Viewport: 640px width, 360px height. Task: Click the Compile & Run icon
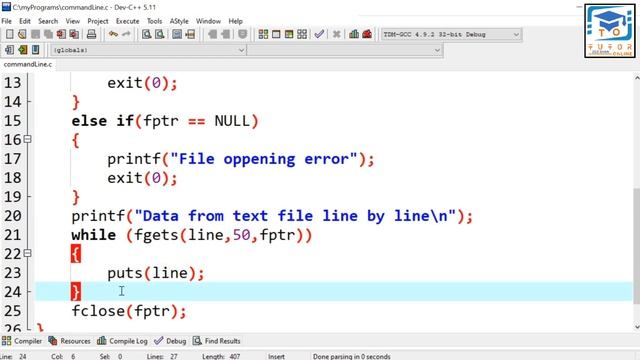289,34
